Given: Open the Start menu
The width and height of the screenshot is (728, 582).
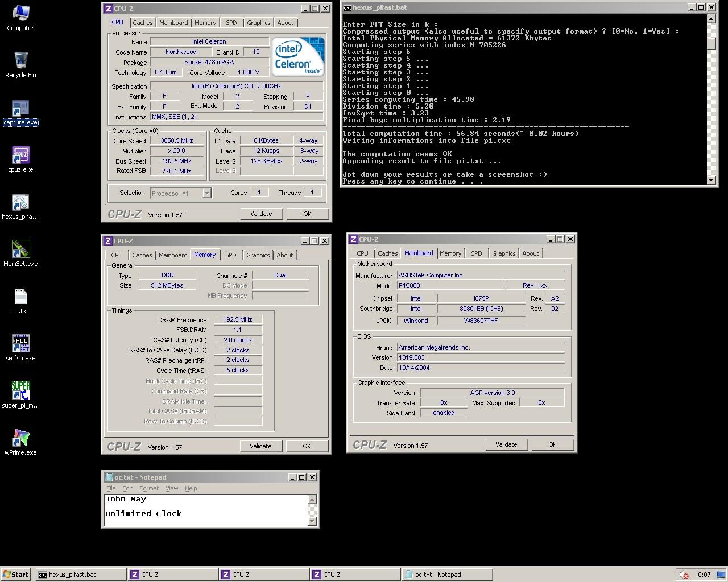Looking at the screenshot, I should (16, 575).
